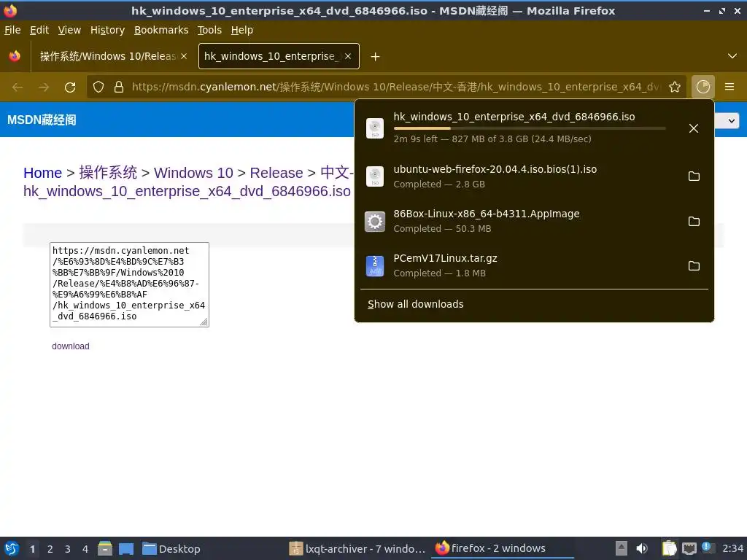Switch to virtual desktop 2
Image resolution: width=747 pixels, height=560 pixels.
coord(50,549)
